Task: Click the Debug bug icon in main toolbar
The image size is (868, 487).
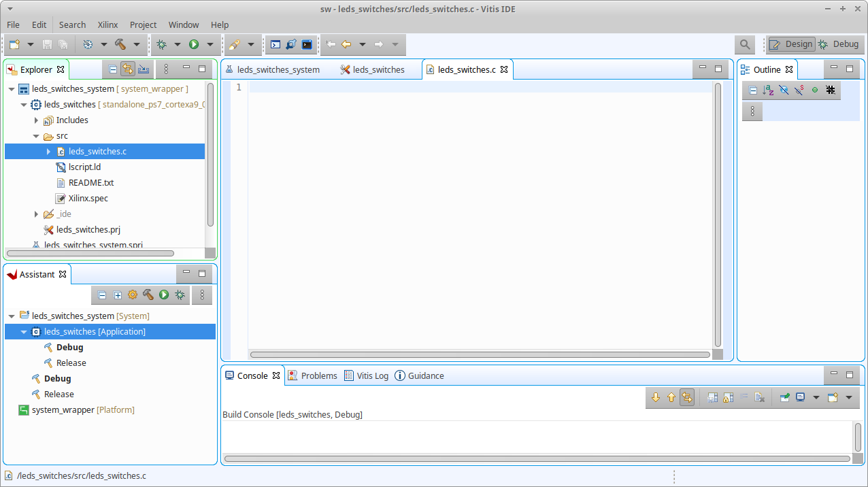Action: tap(161, 44)
